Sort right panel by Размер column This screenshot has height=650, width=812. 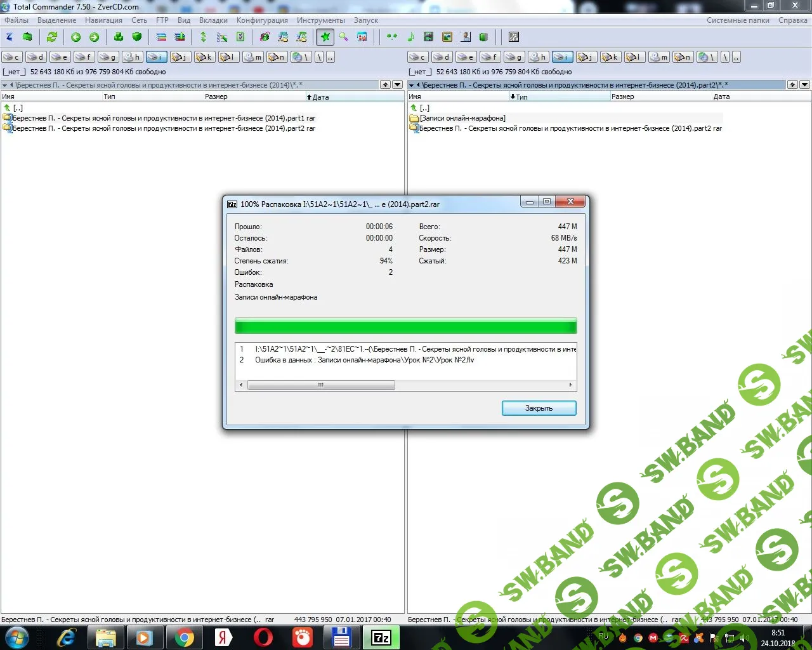click(623, 96)
